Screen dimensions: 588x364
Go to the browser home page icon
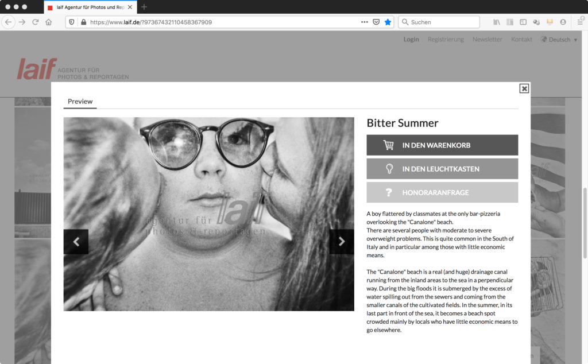[x=49, y=22]
